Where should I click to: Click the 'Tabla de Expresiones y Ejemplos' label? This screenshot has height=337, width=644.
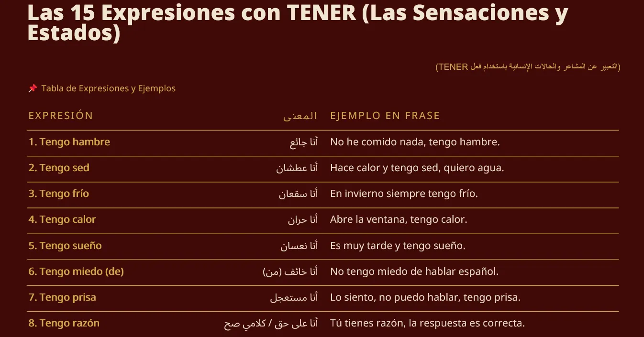click(x=109, y=88)
